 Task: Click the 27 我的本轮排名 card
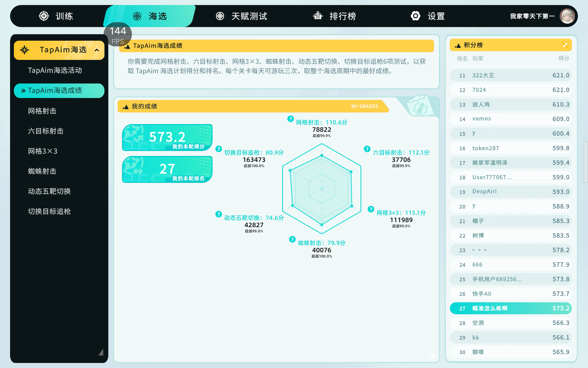point(167,169)
